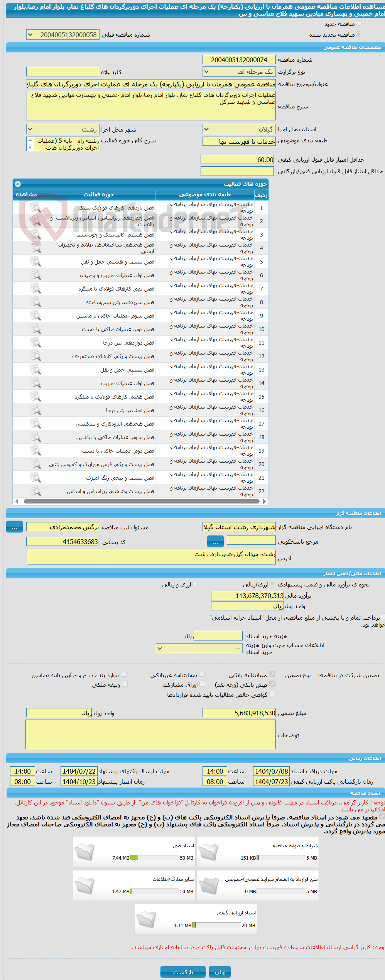Step up the activity field description list

(x=30, y=140)
